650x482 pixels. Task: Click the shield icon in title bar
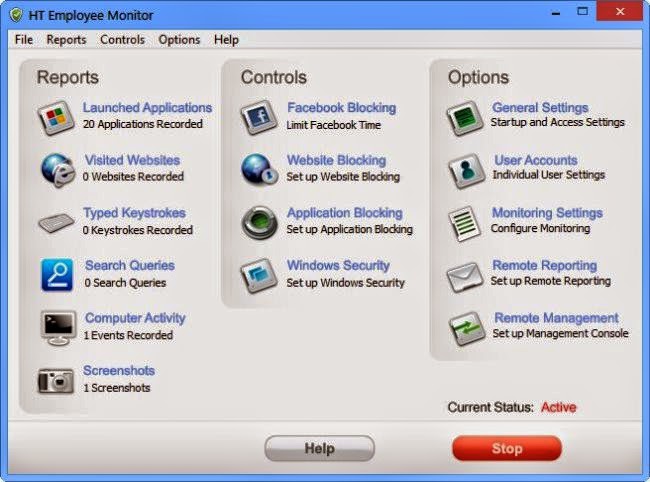(x=16, y=15)
